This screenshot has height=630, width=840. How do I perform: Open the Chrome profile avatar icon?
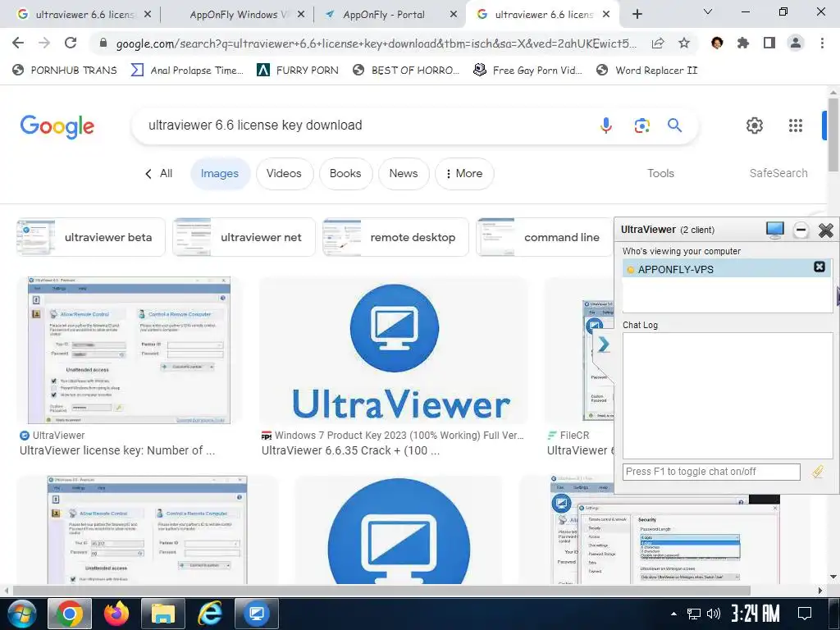point(796,43)
